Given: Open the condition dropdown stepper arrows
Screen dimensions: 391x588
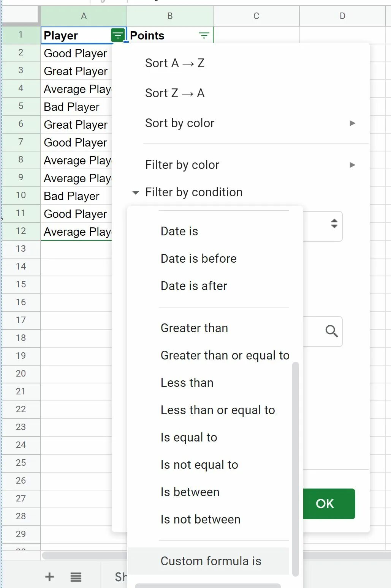Looking at the screenshot, I should click(x=334, y=224).
